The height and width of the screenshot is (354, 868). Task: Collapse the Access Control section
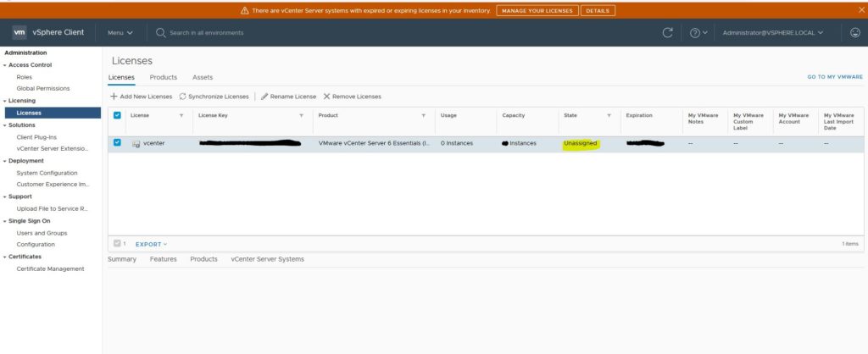[4, 65]
